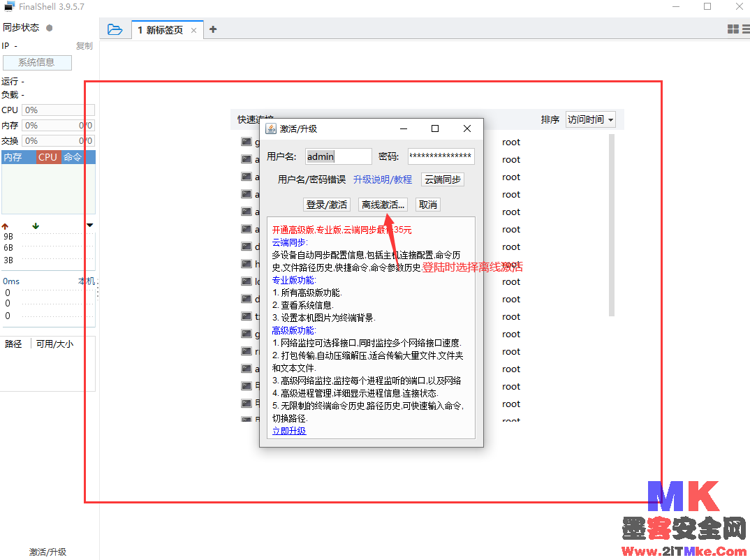Click 取消 to cancel the dialog
750x560 pixels.
click(x=428, y=205)
